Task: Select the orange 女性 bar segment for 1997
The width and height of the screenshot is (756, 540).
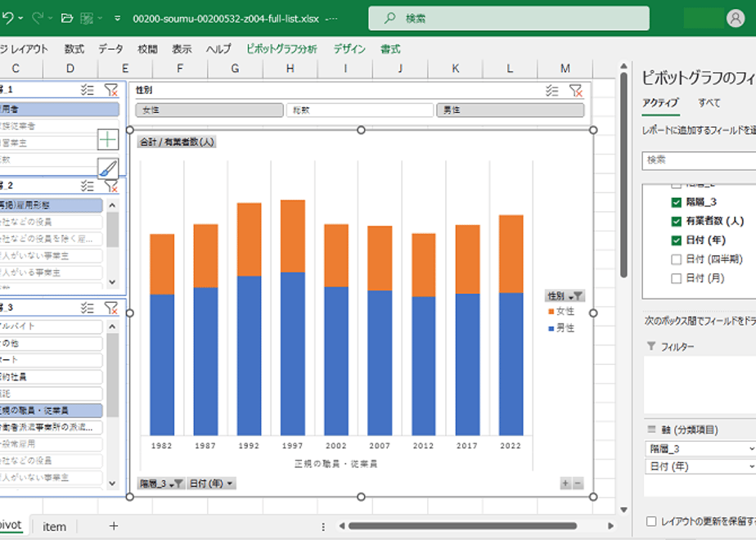Action: 293,236
